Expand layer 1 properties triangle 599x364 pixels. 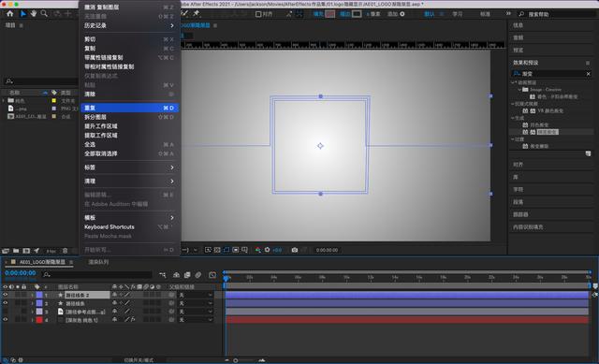pos(32,295)
